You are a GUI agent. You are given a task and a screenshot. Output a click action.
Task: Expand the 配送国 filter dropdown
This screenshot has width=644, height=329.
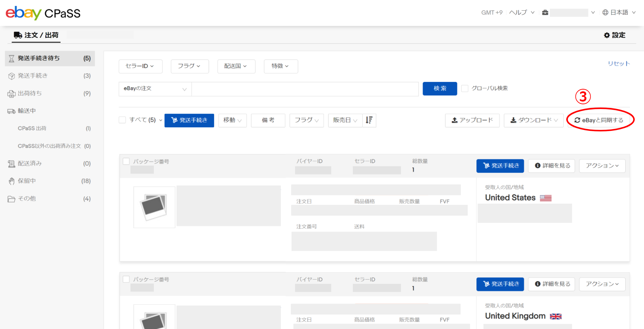pyautogui.click(x=236, y=66)
